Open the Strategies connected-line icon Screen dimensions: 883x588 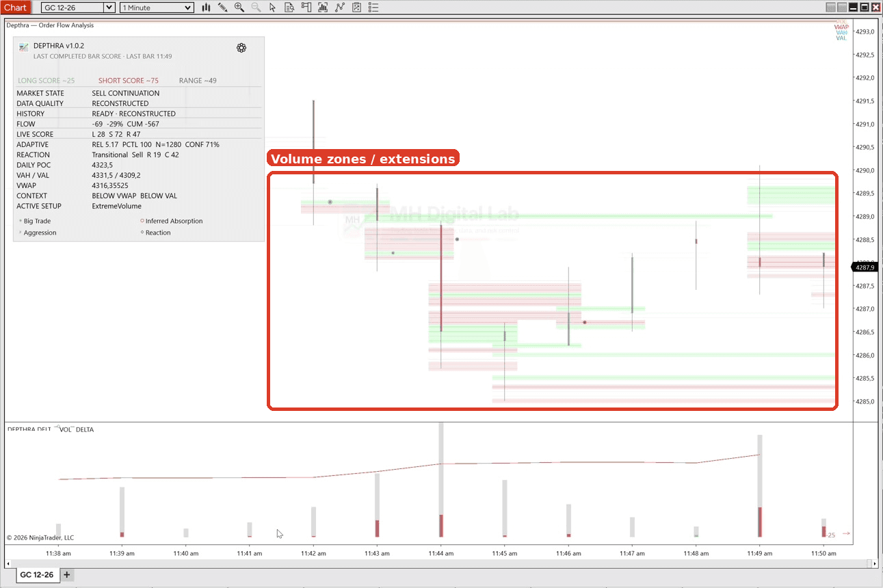(339, 8)
